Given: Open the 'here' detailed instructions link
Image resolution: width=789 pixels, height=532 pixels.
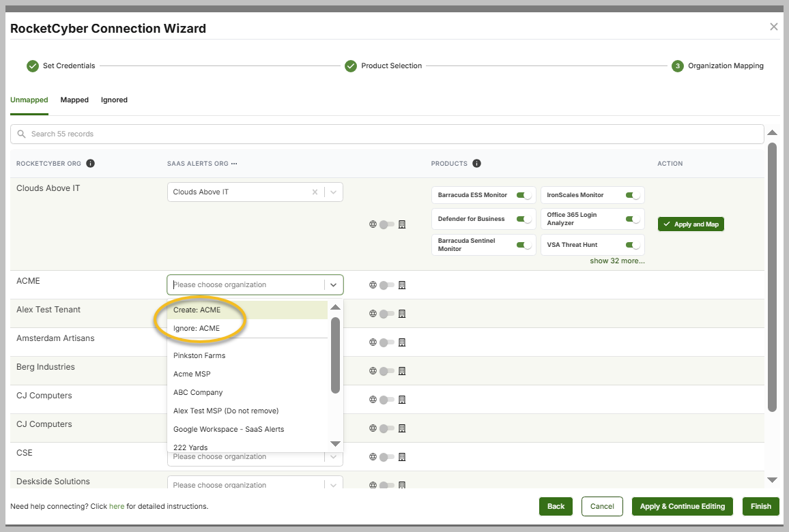Looking at the screenshot, I should (117, 506).
